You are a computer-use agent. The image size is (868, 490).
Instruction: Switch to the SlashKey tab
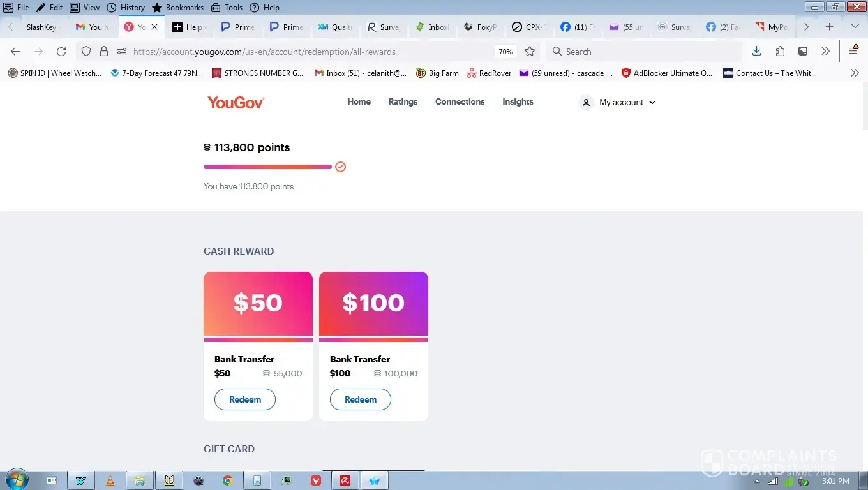42,27
